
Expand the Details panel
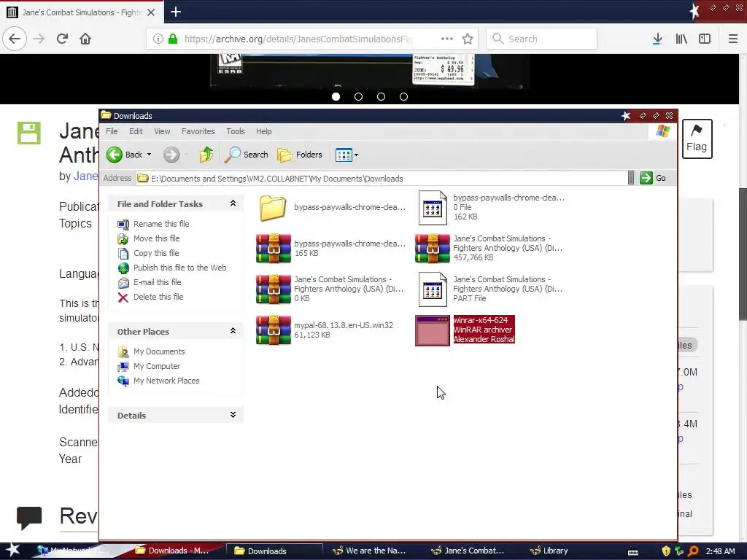233,415
